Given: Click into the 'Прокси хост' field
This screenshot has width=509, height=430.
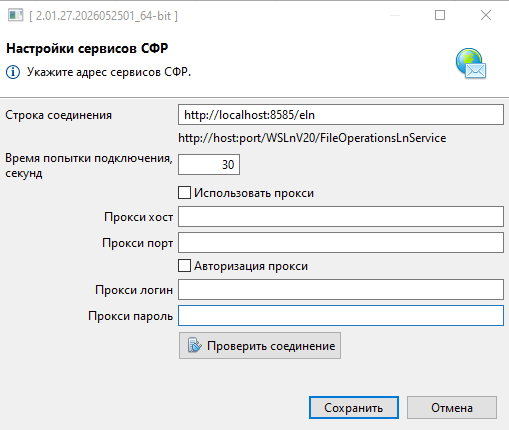Looking at the screenshot, I should pos(341,217).
